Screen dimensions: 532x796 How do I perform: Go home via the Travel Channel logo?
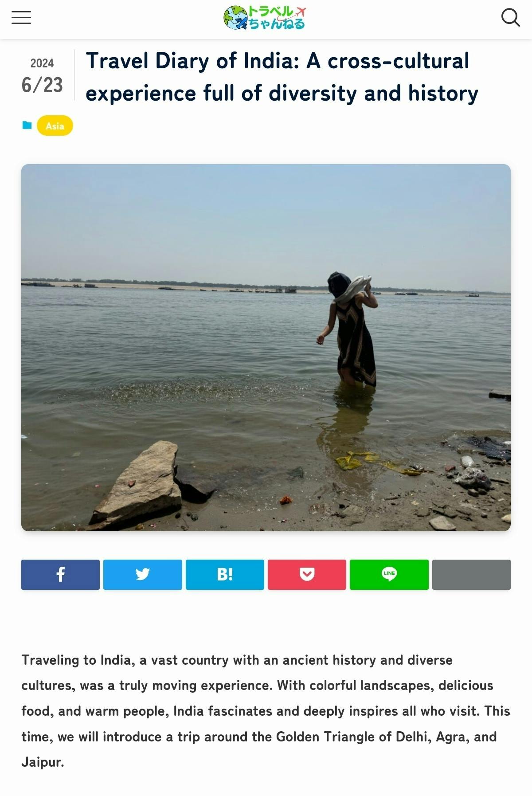point(265,18)
